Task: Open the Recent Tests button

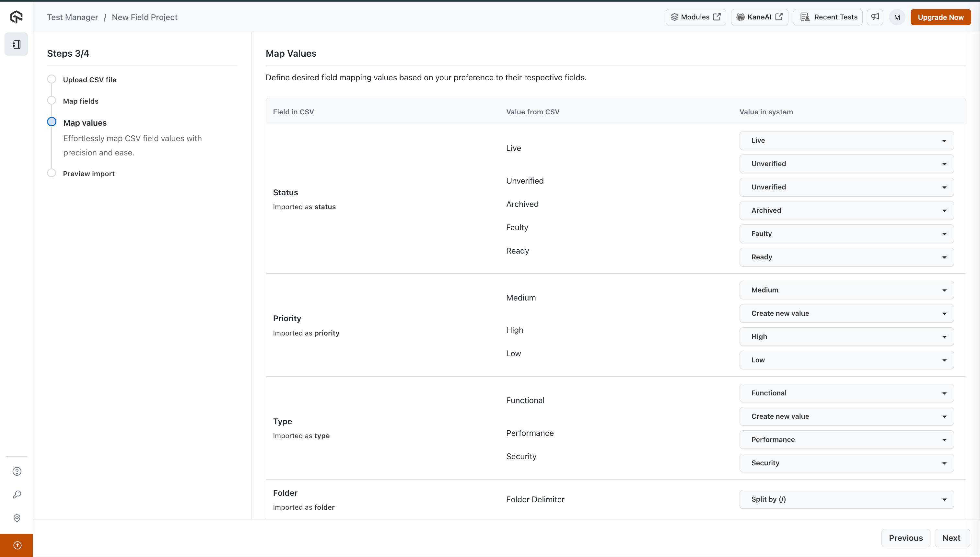Action: [828, 17]
